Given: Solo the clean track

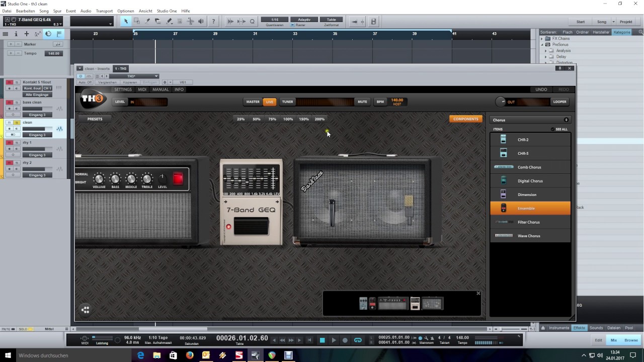Looking at the screenshot, I should 17,123.
